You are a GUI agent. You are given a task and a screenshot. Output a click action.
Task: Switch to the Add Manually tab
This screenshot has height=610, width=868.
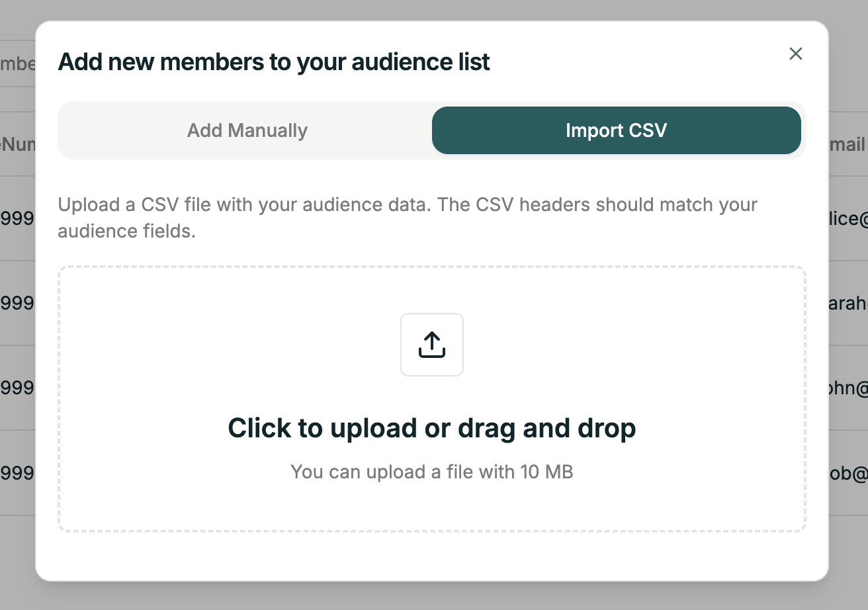(x=247, y=130)
